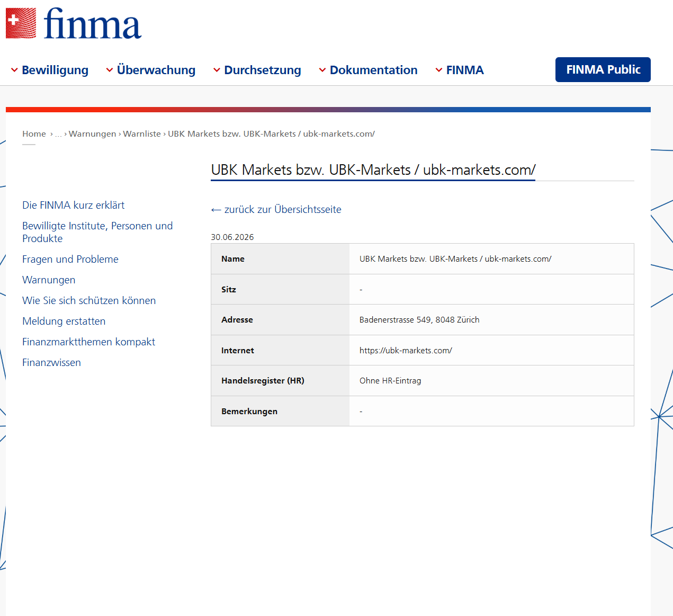Click the Bemerkungen row label

point(249,412)
